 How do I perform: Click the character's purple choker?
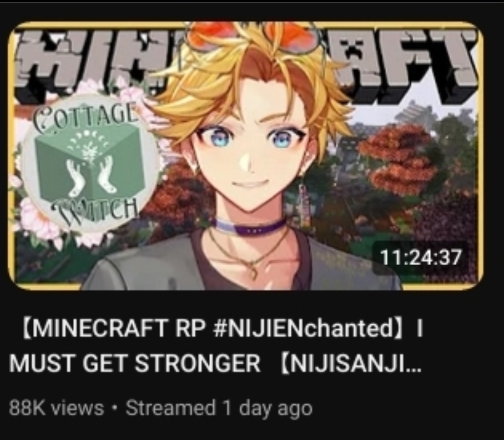(250, 226)
